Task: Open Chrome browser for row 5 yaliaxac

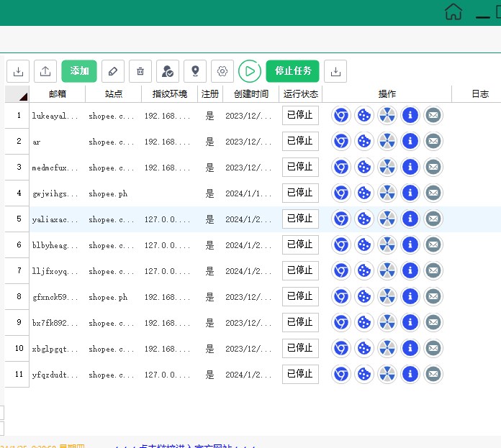Action: [341, 219]
